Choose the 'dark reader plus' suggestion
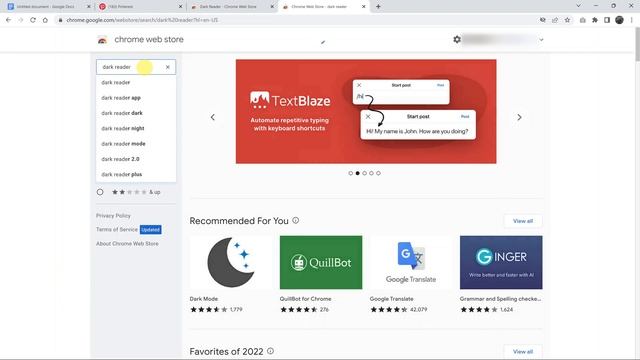The height and width of the screenshot is (360, 640). pyautogui.click(x=136, y=174)
